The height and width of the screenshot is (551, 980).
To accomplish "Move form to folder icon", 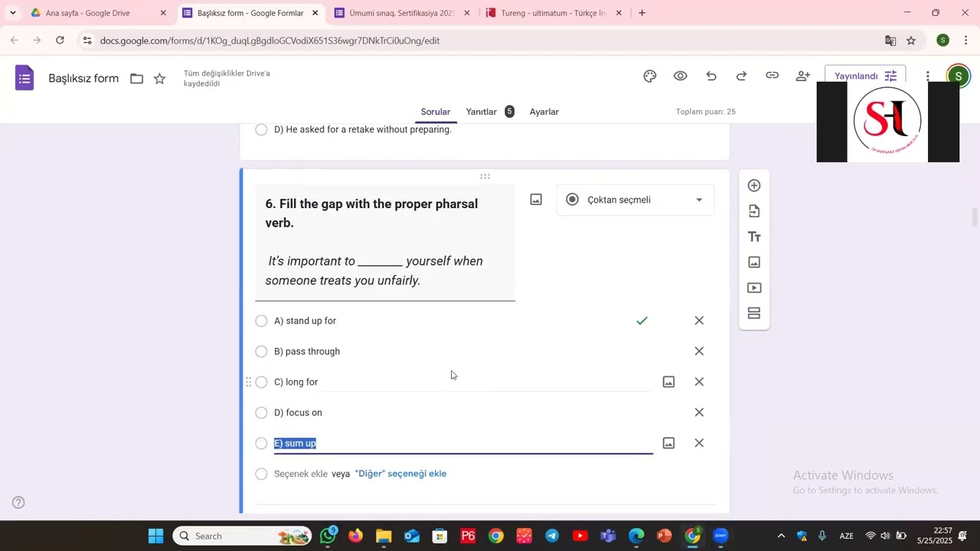I will pos(136,78).
